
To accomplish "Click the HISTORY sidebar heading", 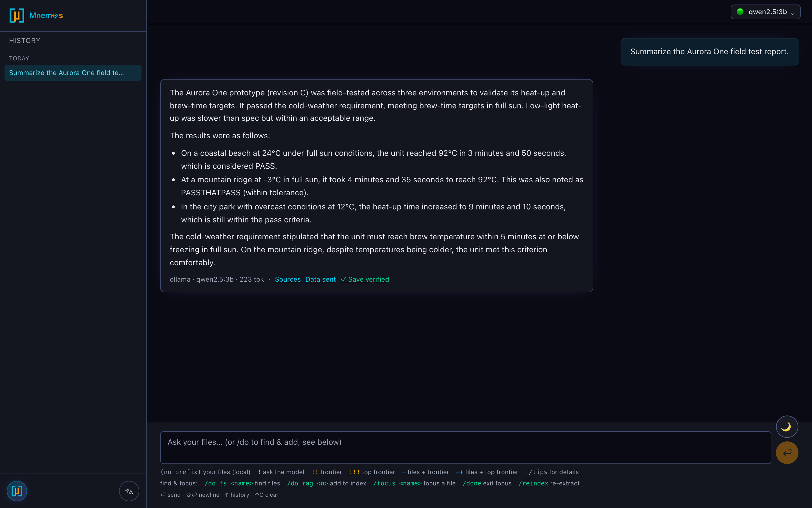I will coord(25,41).
